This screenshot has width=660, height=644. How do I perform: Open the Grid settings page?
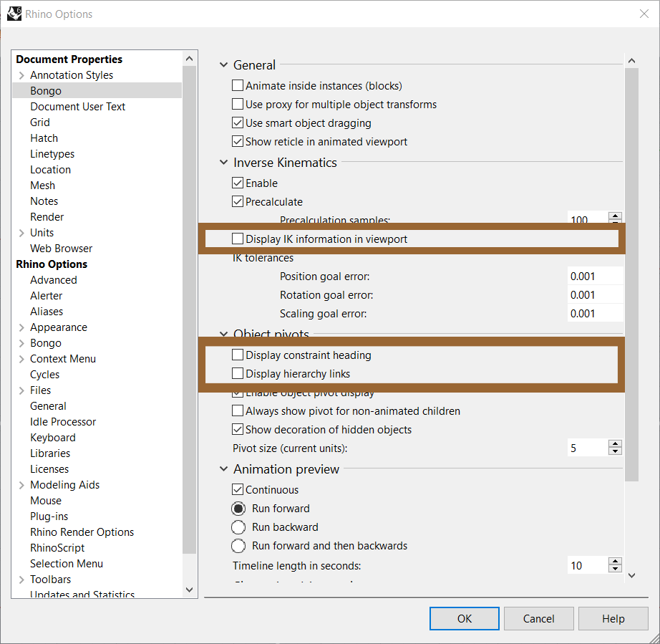[x=40, y=122]
